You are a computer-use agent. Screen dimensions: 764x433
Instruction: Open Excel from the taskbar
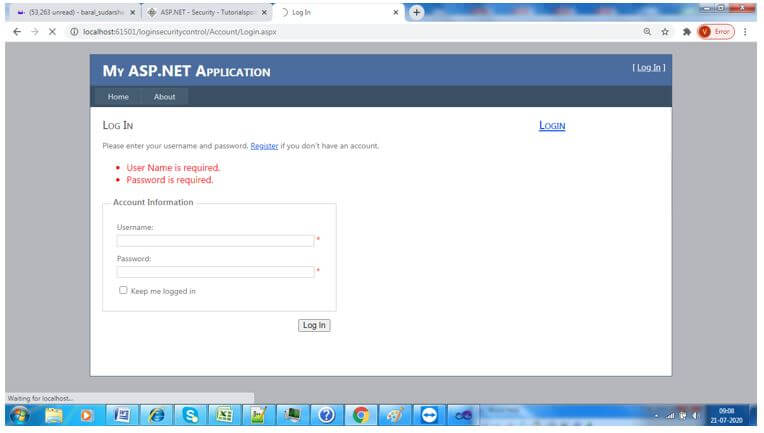(224, 415)
